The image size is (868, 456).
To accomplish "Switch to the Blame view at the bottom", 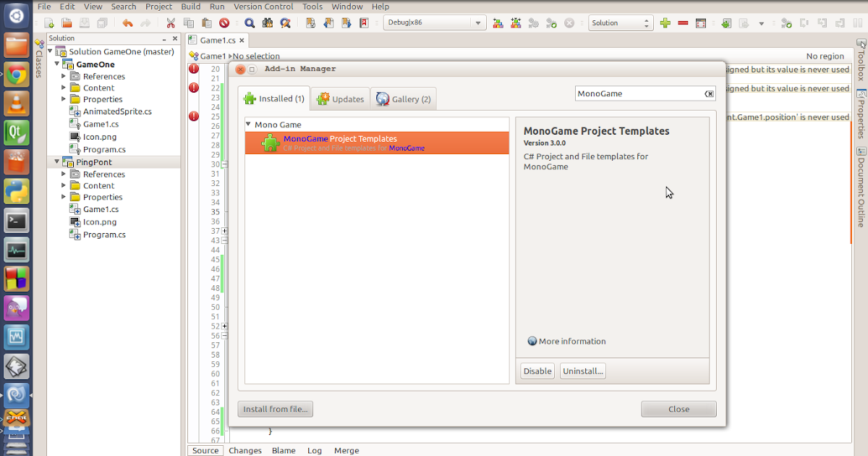I will [284, 450].
